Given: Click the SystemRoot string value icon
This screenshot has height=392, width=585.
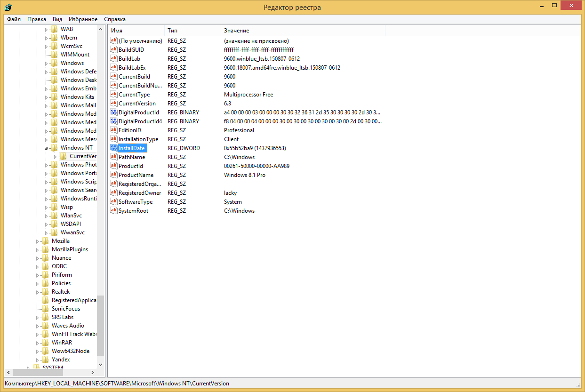Looking at the screenshot, I should [113, 210].
